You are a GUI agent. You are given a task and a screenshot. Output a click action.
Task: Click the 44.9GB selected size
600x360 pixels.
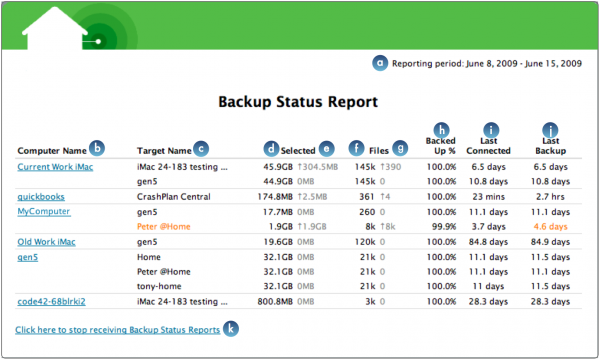point(278,181)
